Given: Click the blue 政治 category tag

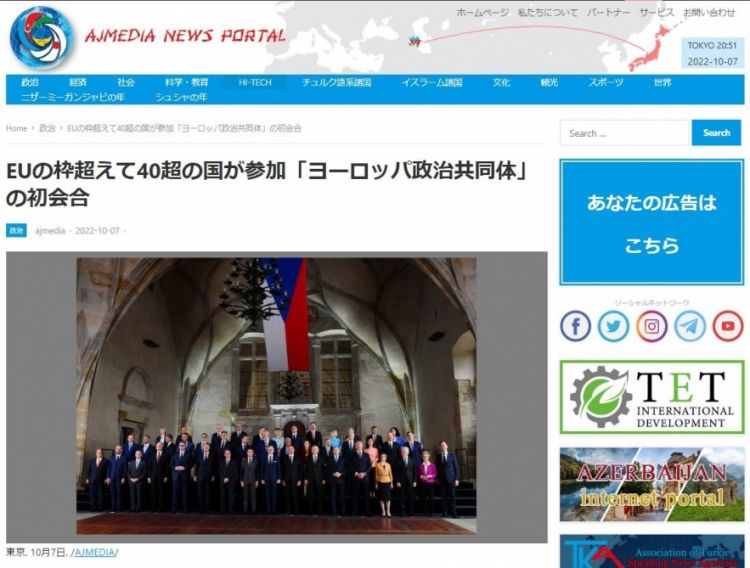Looking at the screenshot, I should pyautogui.click(x=17, y=230).
